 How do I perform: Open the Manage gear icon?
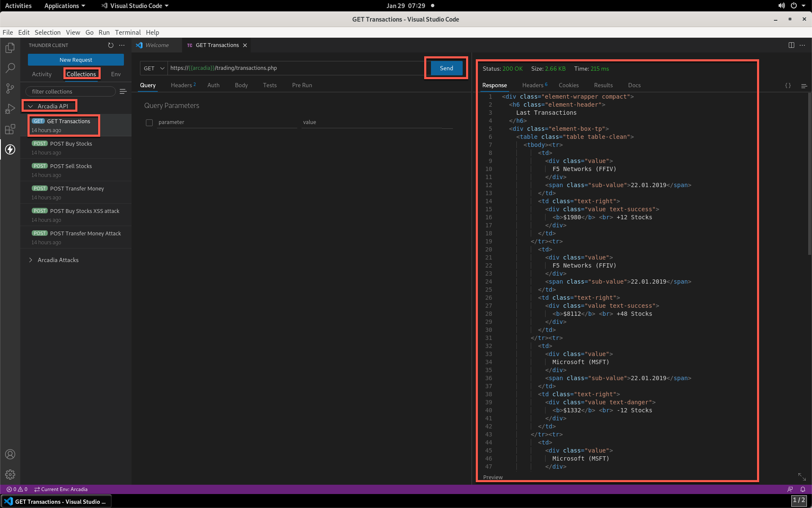pyautogui.click(x=10, y=475)
